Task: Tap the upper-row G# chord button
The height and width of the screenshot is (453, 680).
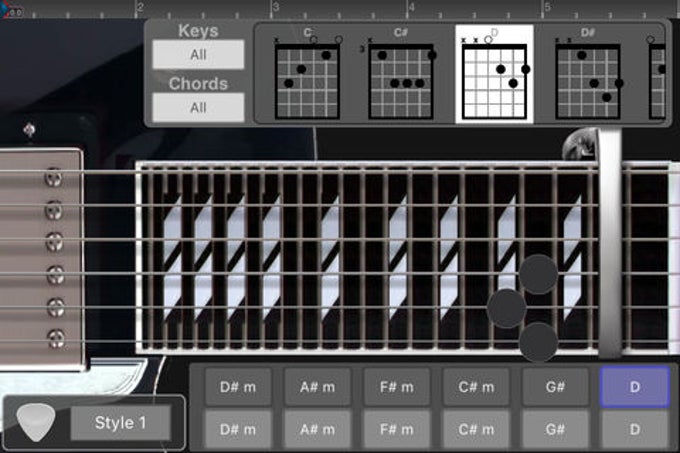Action: [556, 387]
